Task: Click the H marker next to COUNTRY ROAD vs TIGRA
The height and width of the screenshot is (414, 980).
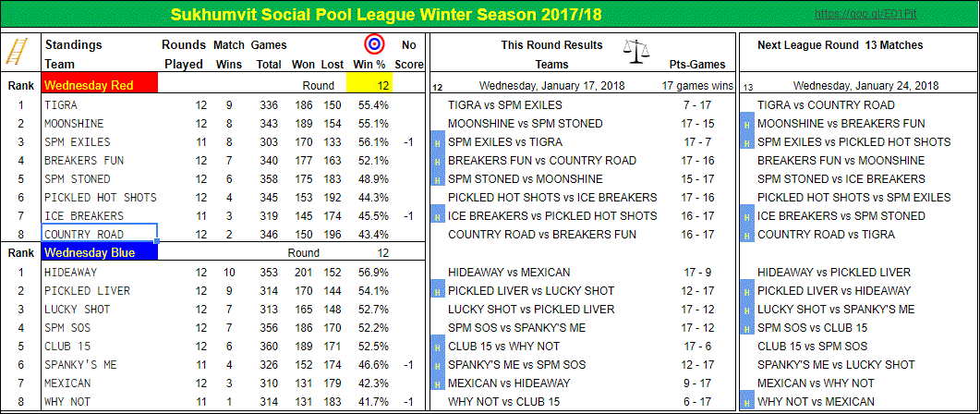Action: pos(745,235)
